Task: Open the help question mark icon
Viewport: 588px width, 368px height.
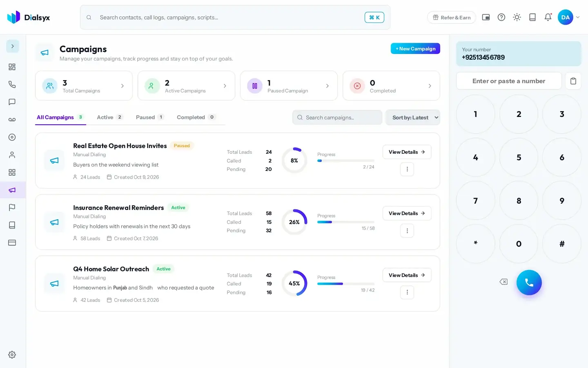Action: coord(501,17)
